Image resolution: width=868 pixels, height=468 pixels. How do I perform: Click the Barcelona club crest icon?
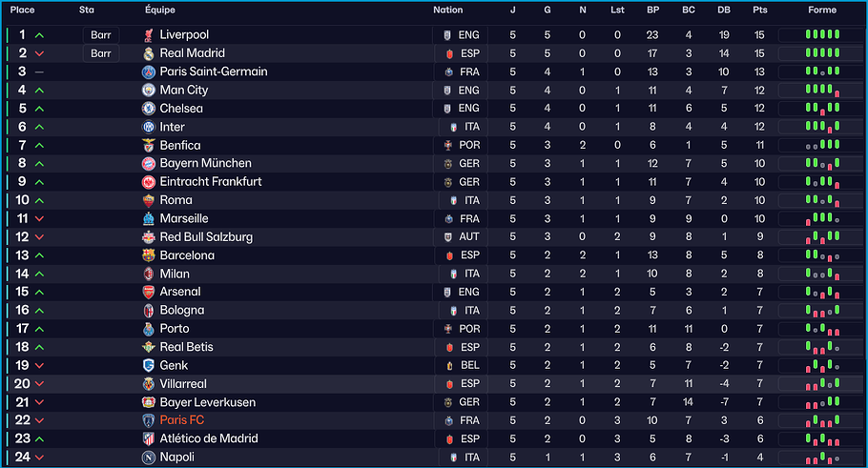149,255
